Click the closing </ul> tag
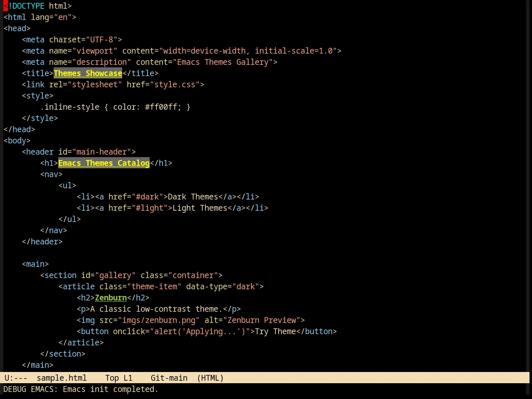The image size is (532, 399). (x=69, y=219)
